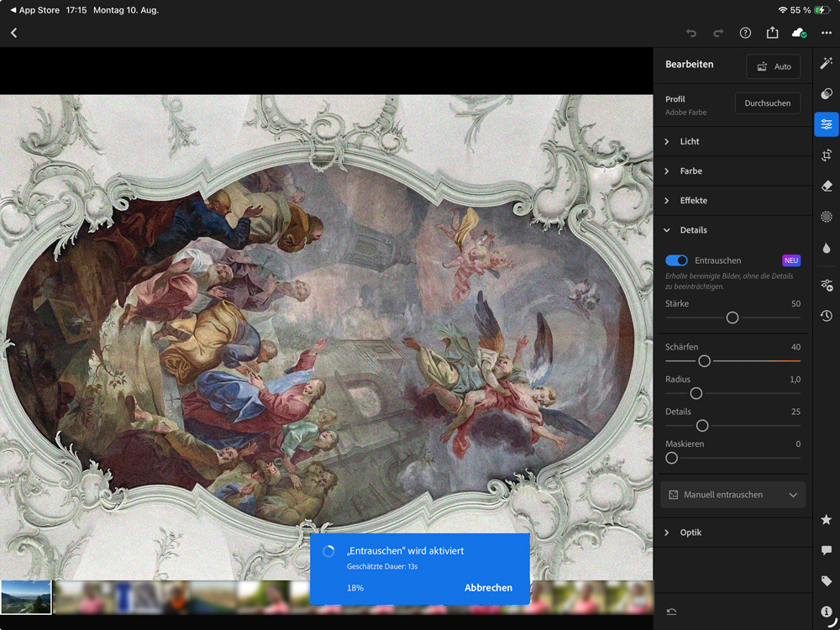Click the Radius slider handle

point(696,394)
